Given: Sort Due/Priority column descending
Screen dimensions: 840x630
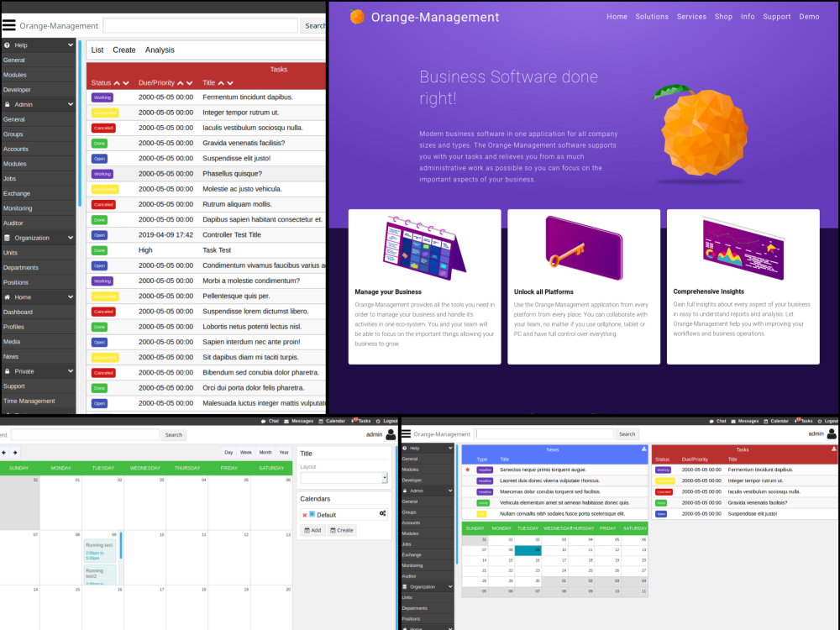Looking at the screenshot, I should [x=190, y=83].
